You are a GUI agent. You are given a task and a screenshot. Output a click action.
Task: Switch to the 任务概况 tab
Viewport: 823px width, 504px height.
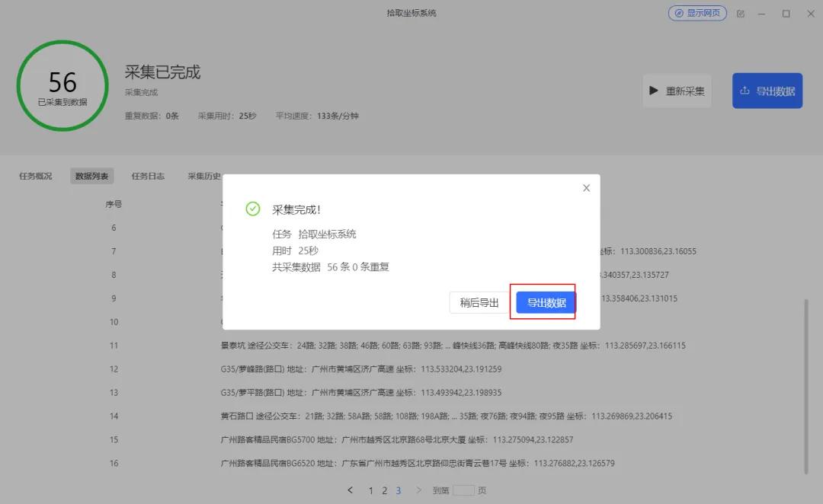coord(36,176)
